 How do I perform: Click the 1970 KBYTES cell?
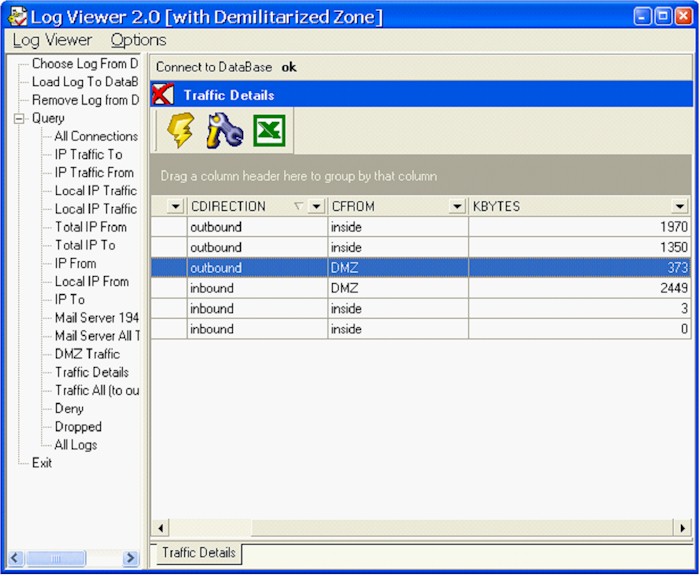(x=579, y=227)
